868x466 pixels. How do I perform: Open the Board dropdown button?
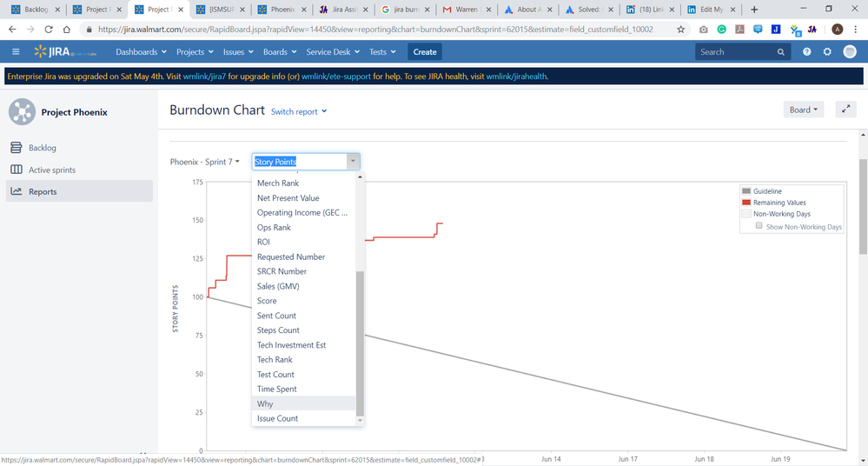[803, 110]
